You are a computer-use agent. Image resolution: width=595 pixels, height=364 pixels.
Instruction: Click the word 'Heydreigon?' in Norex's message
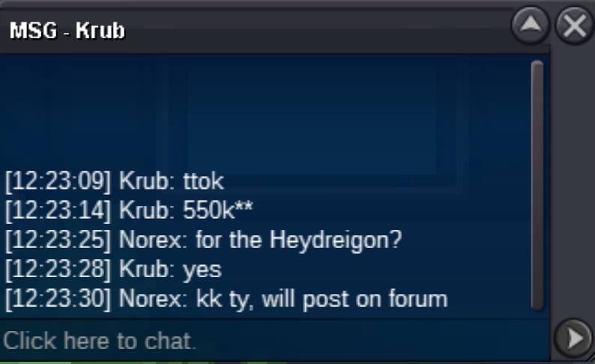tap(336, 240)
